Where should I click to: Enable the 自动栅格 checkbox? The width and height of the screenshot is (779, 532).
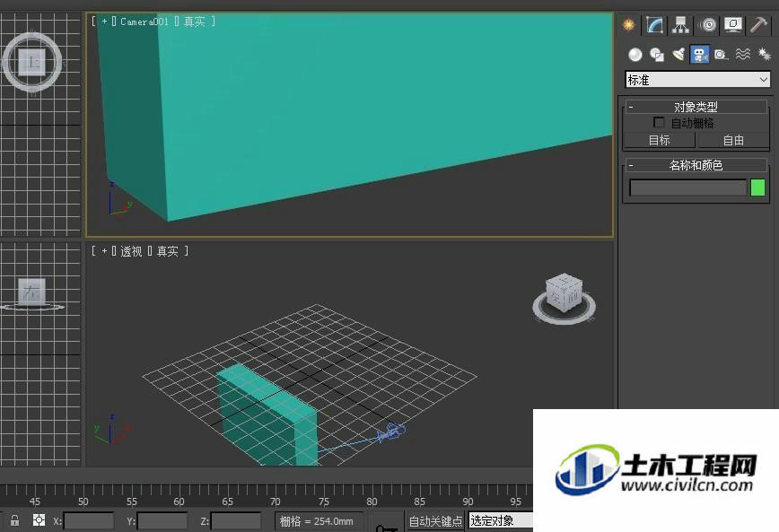pos(659,122)
